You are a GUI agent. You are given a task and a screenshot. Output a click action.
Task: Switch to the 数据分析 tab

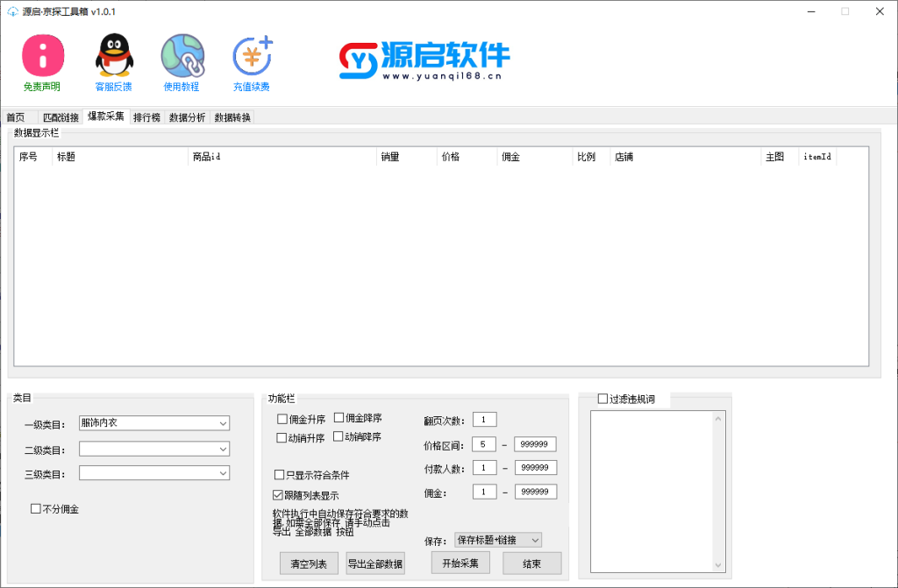tap(187, 117)
